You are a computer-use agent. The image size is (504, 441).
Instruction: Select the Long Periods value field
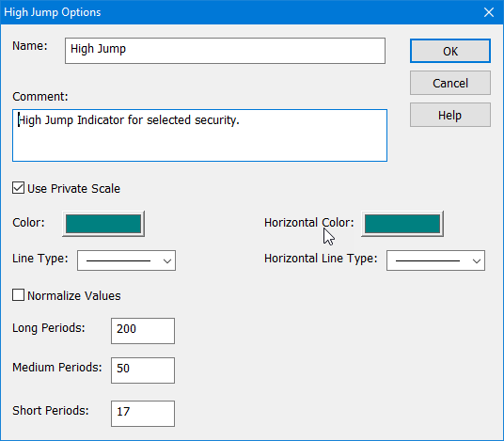click(x=143, y=331)
